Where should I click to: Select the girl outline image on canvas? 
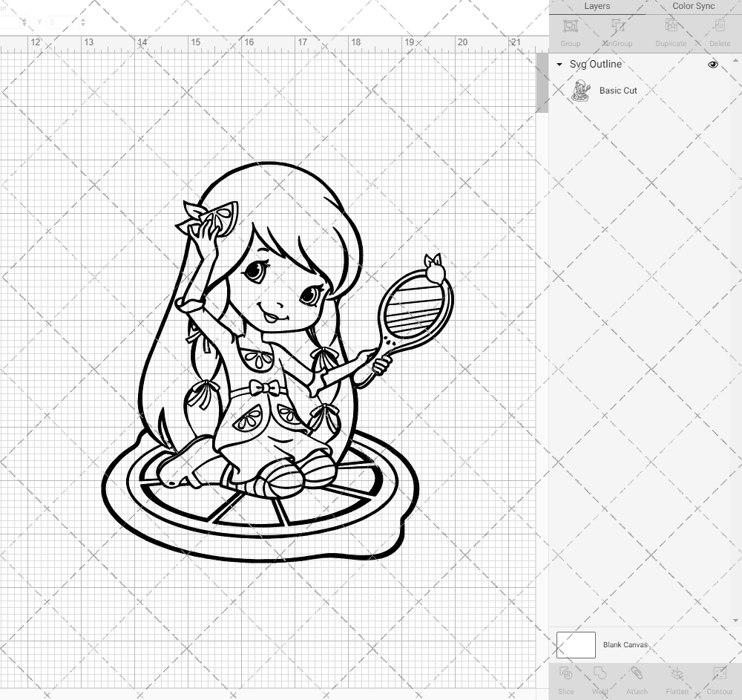point(278,362)
